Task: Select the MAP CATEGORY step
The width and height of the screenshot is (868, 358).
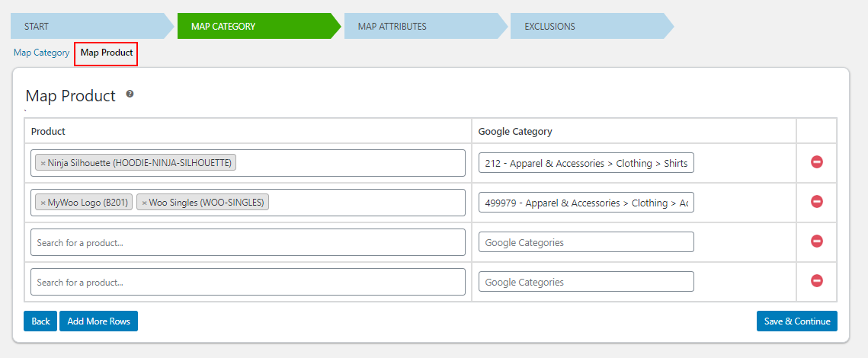Action: [259, 26]
